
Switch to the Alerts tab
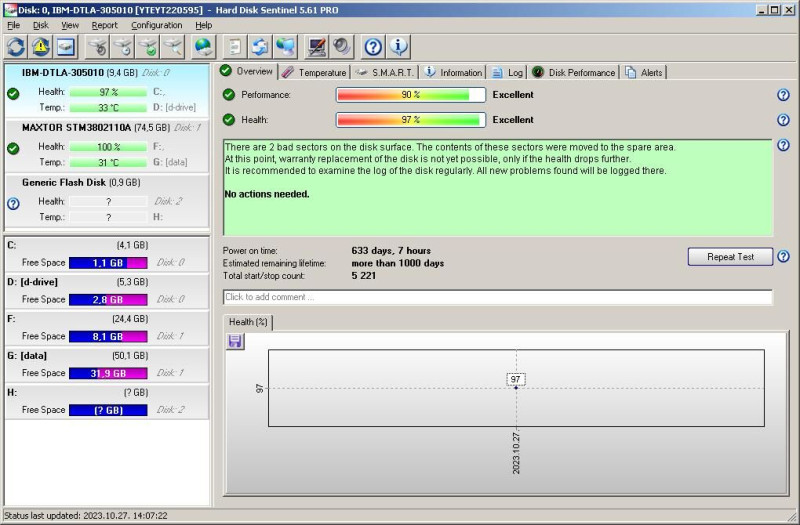pyautogui.click(x=644, y=72)
